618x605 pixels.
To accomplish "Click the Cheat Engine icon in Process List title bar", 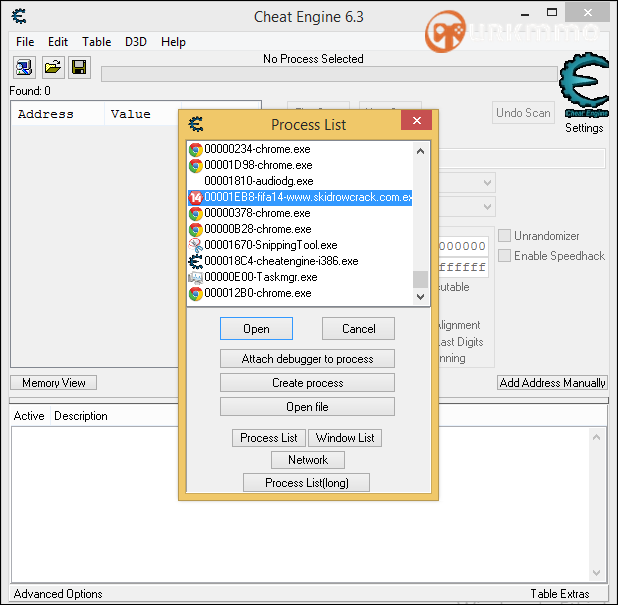I will pos(196,124).
